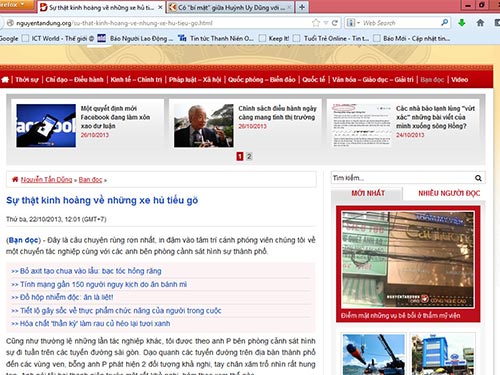Image resolution: width=500 pixels, height=375 pixels.
Task: Expand the URL history dropdown arrow
Action: (326, 23)
